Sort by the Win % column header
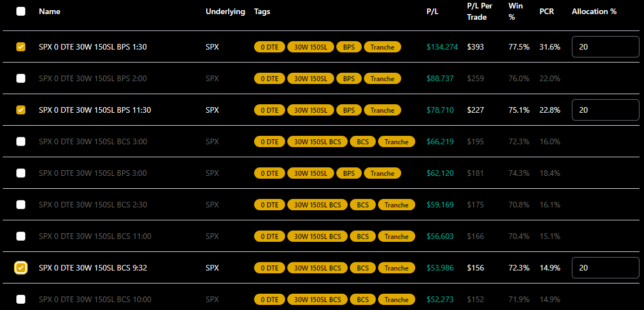The height and width of the screenshot is (310, 644). (516, 11)
